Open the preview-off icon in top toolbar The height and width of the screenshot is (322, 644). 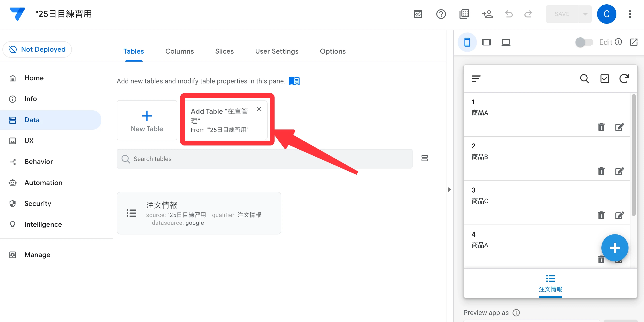coord(418,14)
